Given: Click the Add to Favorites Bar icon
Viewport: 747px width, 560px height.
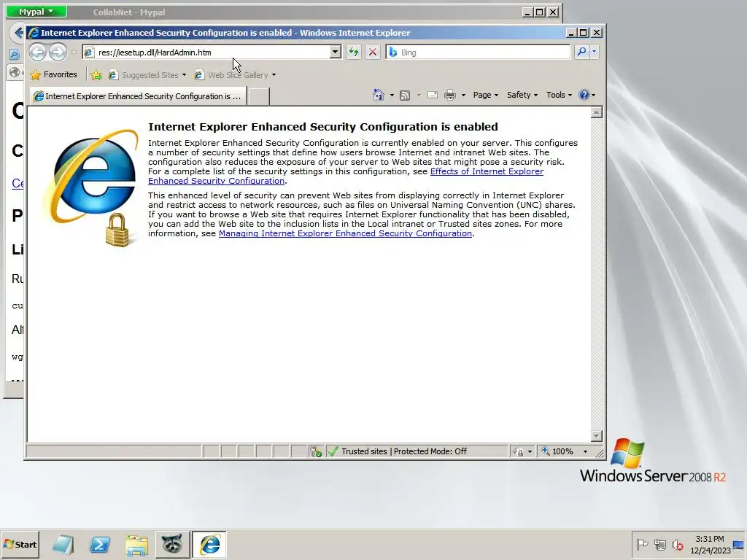Looking at the screenshot, I should [x=96, y=75].
